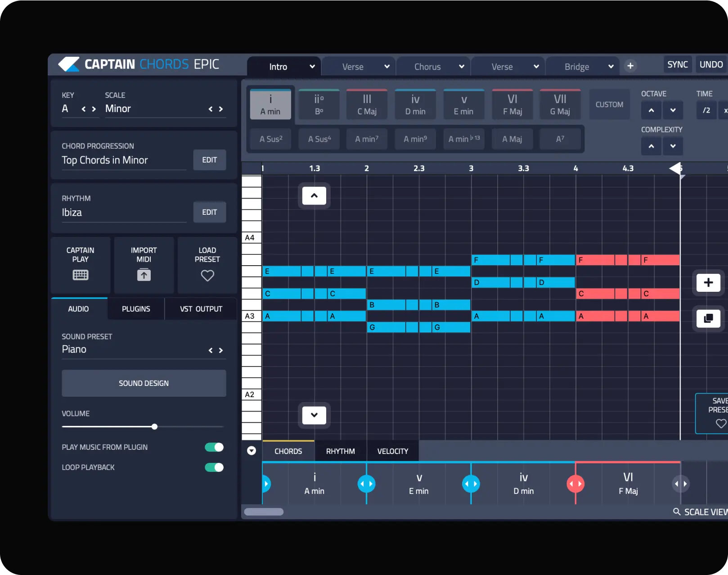This screenshot has height=575, width=728.
Task: Select the i A min chord button
Action: [270, 104]
